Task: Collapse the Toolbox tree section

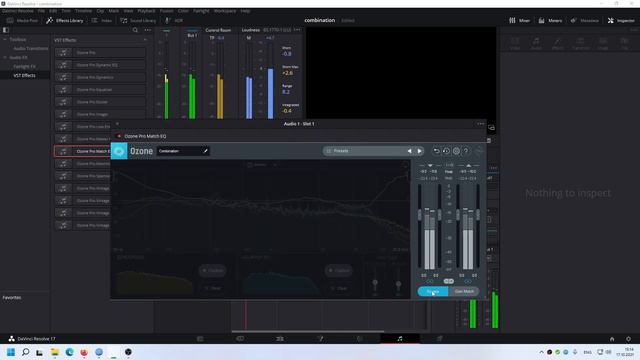Action: point(5,40)
